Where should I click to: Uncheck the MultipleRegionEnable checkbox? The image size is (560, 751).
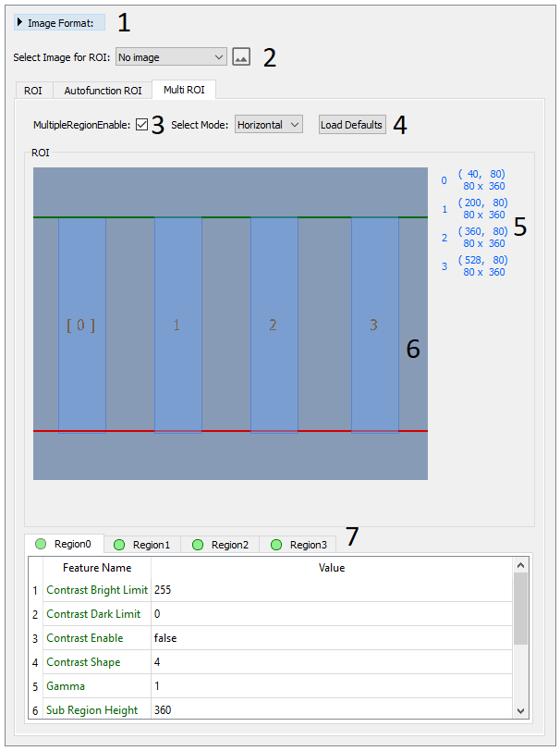[141, 125]
